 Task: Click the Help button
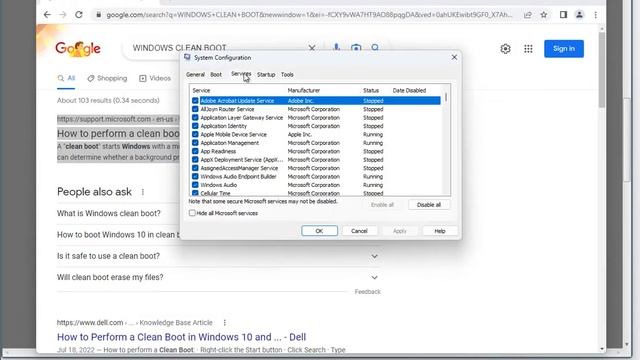coord(440,231)
